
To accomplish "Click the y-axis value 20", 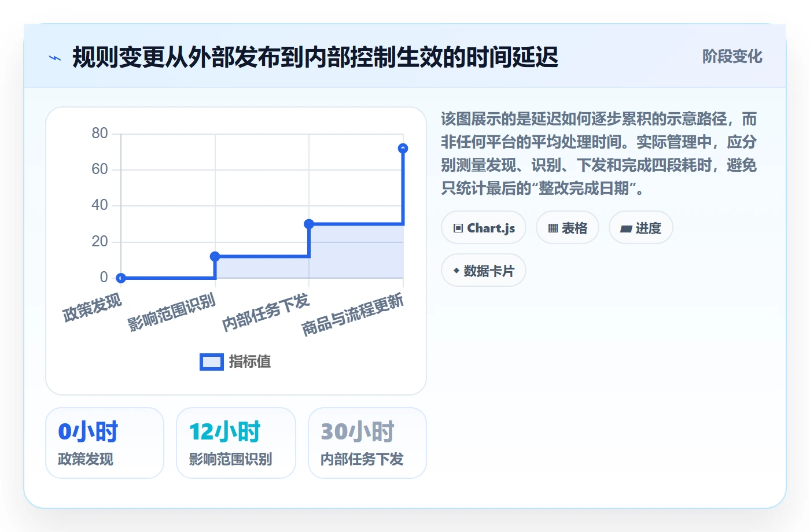I will pyautogui.click(x=100, y=241).
